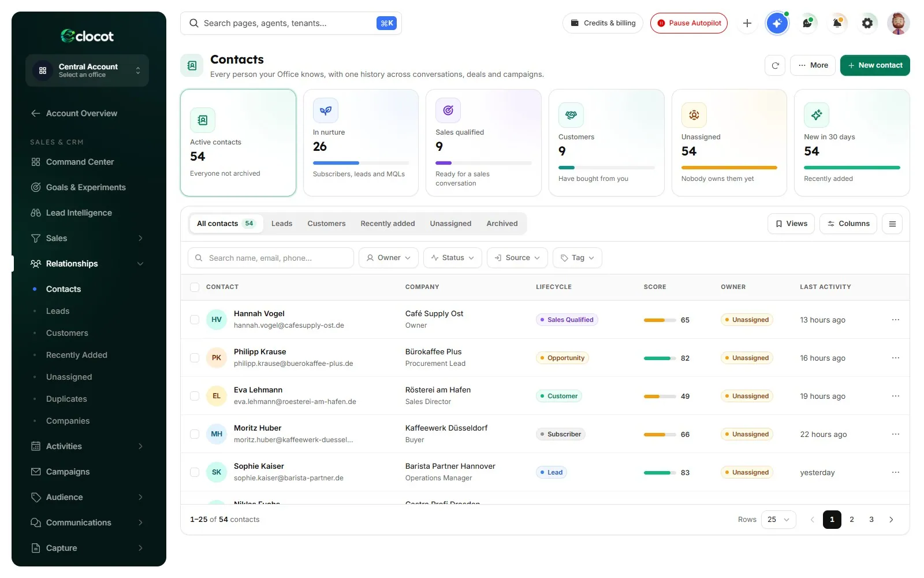Tick the checkbox for Philipp Krause

[195, 358]
